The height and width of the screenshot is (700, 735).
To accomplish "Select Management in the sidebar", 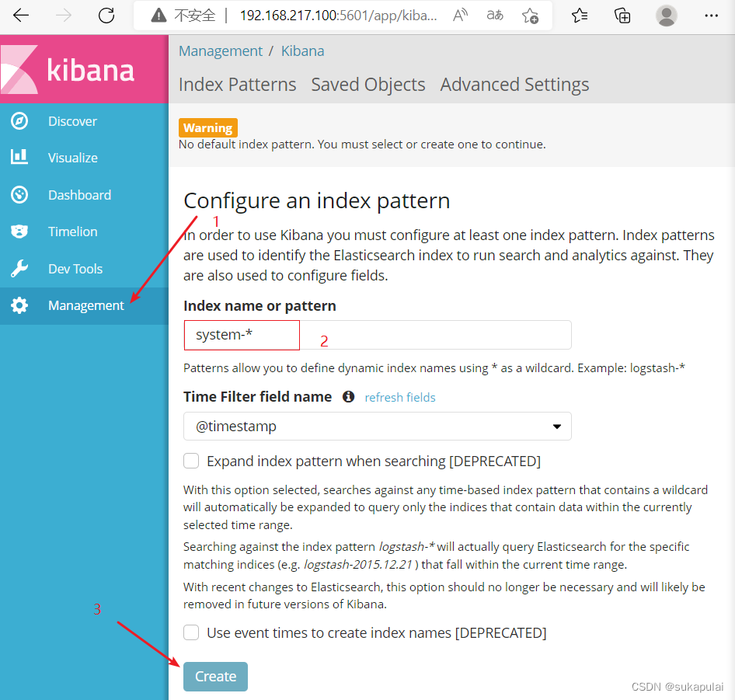I will (x=84, y=305).
